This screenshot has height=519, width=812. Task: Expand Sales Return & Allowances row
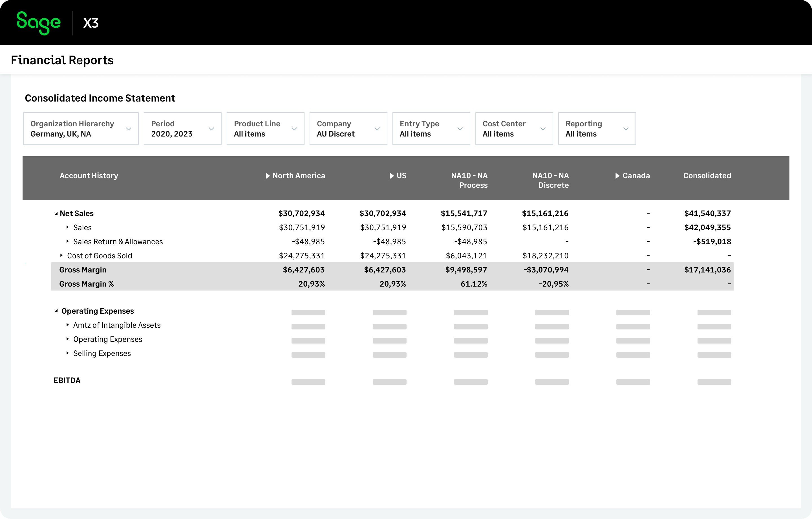(x=67, y=241)
